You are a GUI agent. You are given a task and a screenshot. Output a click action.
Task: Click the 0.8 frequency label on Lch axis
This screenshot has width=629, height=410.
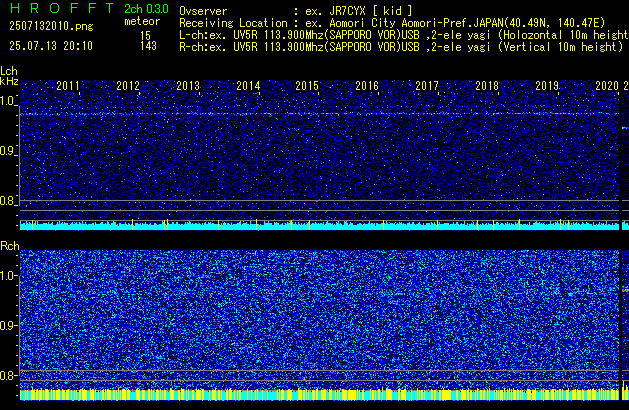point(8,201)
